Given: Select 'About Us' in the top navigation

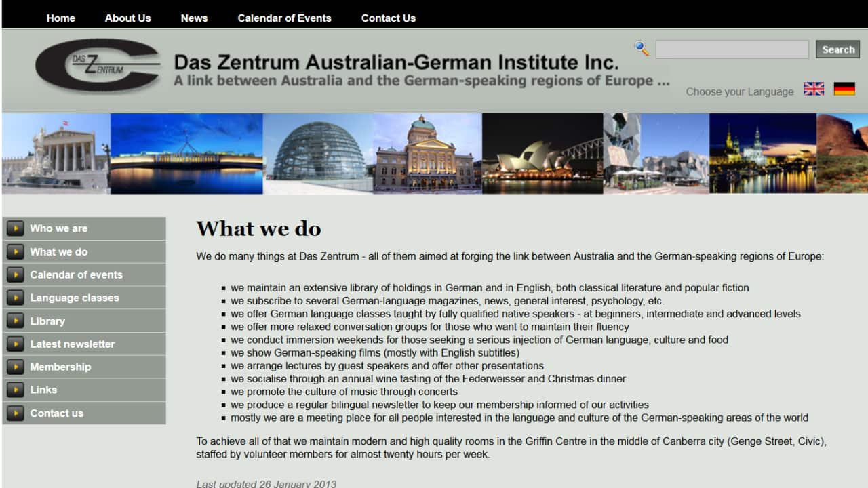Looking at the screenshot, I should coord(127,18).
